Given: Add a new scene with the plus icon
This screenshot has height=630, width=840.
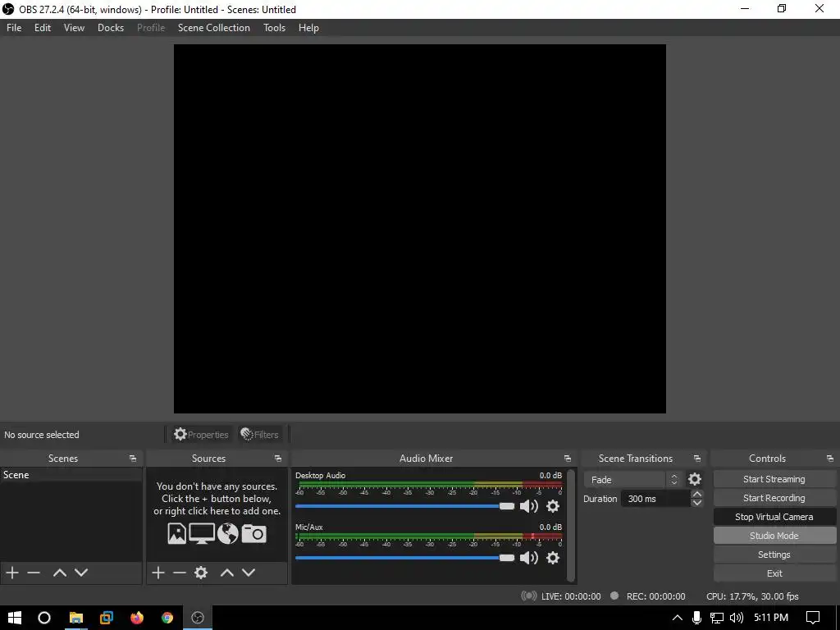Looking at the screenshot, I should [x=12, y=573].
